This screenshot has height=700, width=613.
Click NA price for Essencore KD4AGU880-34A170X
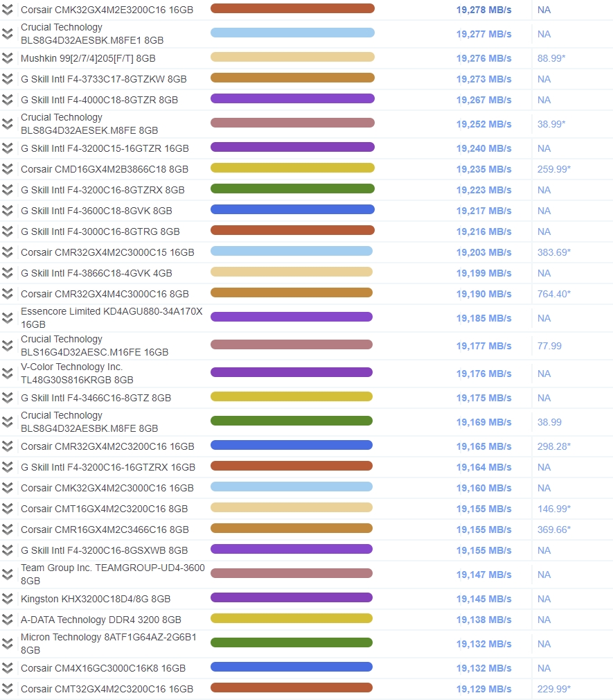[x=544, y=318]
